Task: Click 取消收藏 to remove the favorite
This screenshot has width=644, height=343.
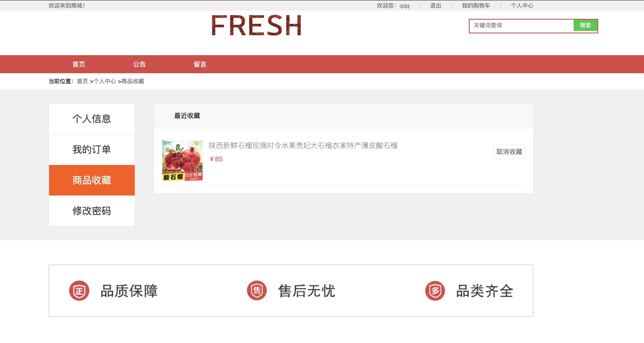Action: (x=509, y=152)
